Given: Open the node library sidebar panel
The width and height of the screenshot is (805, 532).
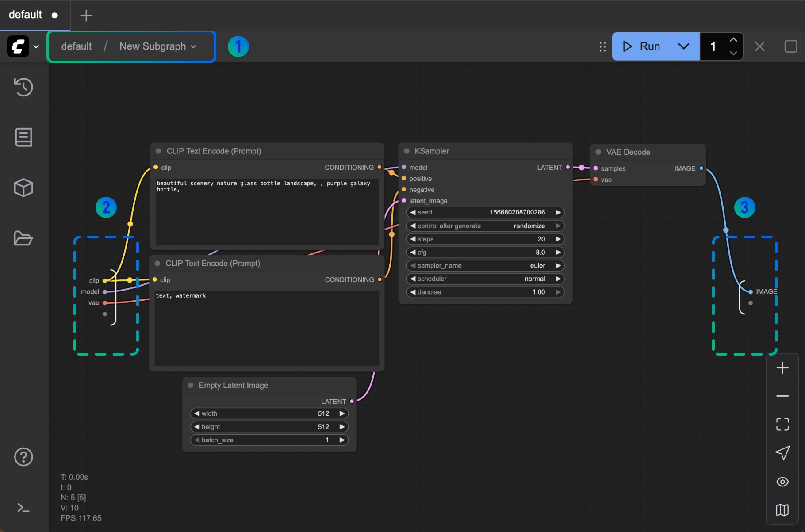Looking at the screenshot, I should [23, 137].
